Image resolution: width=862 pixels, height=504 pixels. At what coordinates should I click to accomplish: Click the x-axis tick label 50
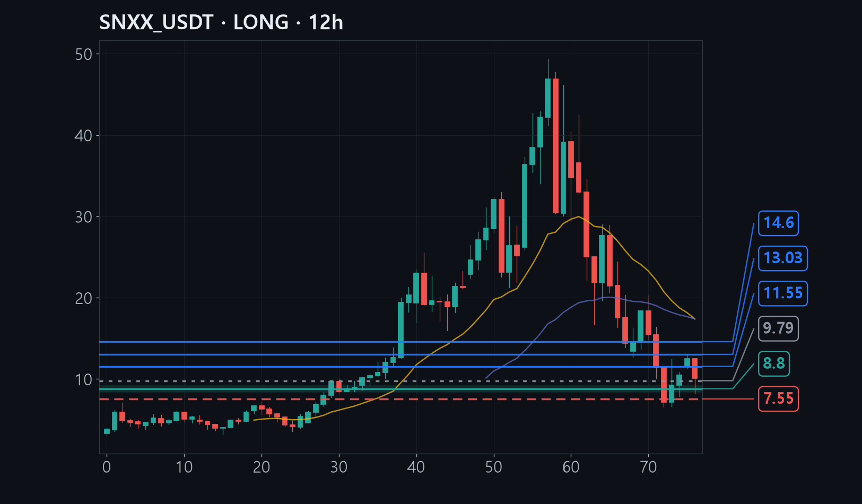pyautogui.click(x=494, y=467)
